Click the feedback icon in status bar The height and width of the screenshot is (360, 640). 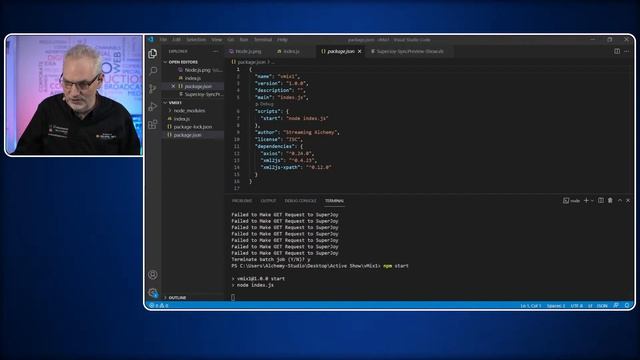[616, 305]
